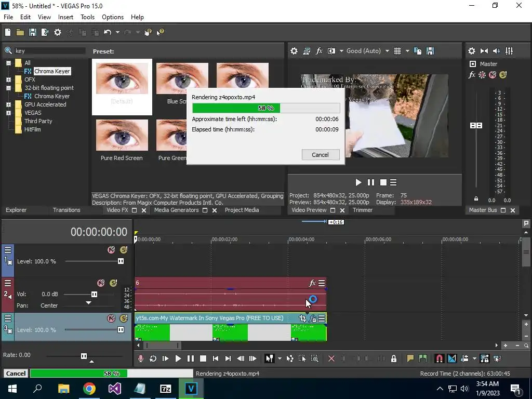
Task: Copy preview snapshot to clipboard
Action: pos(418,51)
